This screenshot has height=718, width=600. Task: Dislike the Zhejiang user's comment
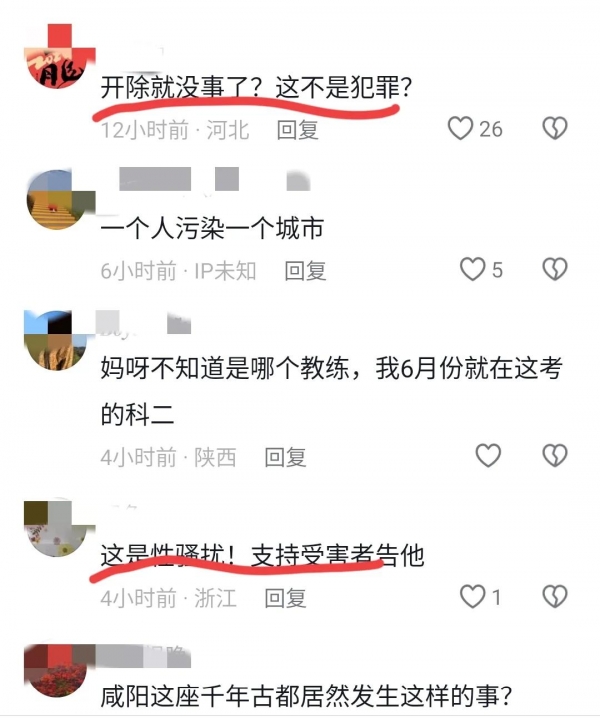coord(555,596)
